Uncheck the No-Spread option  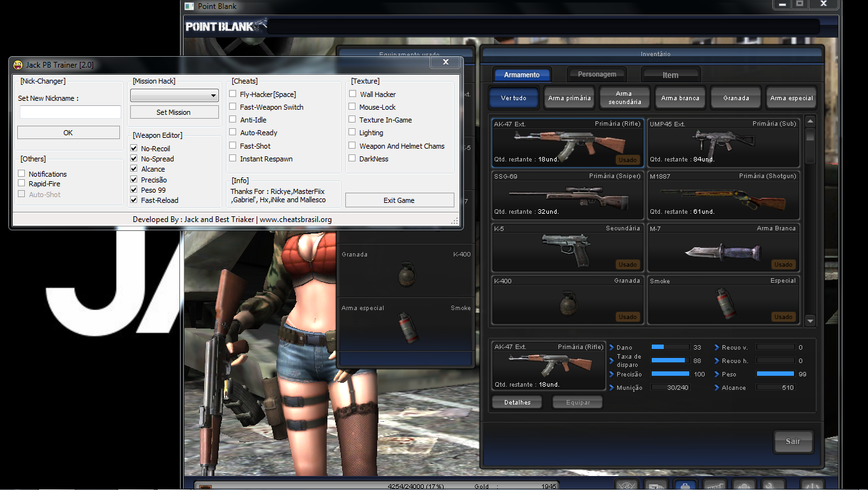134,158
